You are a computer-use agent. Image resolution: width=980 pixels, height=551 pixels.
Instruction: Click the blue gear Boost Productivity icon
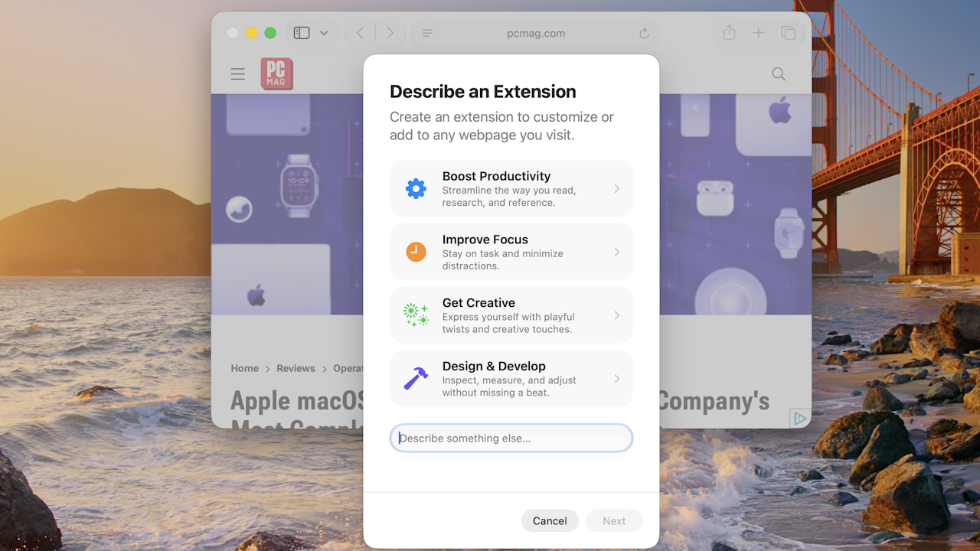416,188
